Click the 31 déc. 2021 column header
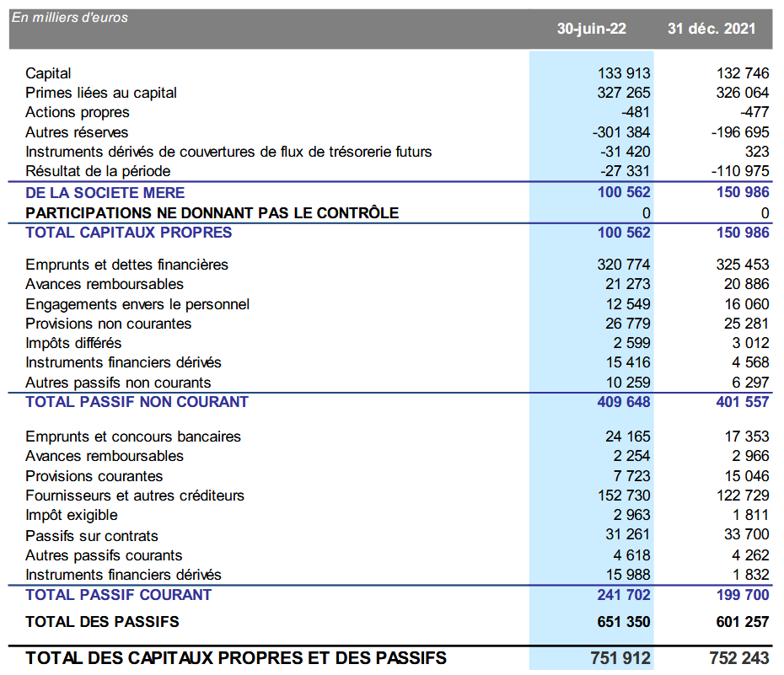The height and width of the screenshot is (675, 784). click(x=712, y=29)
